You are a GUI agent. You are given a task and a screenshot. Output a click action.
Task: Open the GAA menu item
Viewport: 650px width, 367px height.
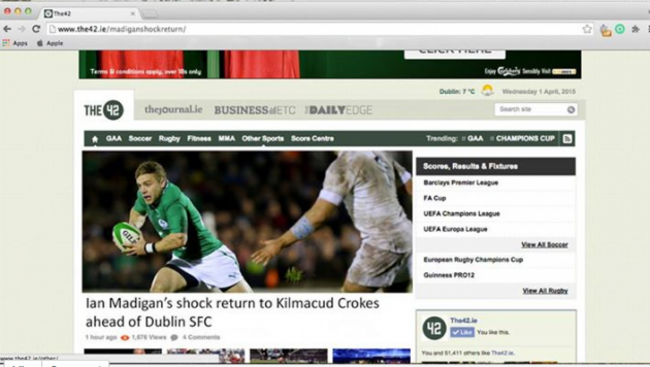pyautogui.click(x=114, y=139)
